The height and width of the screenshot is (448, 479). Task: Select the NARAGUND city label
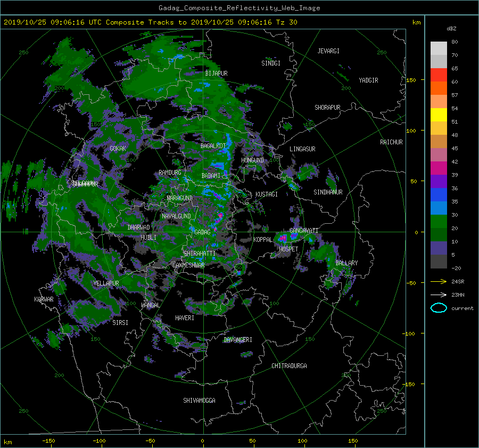click(180, 198)
